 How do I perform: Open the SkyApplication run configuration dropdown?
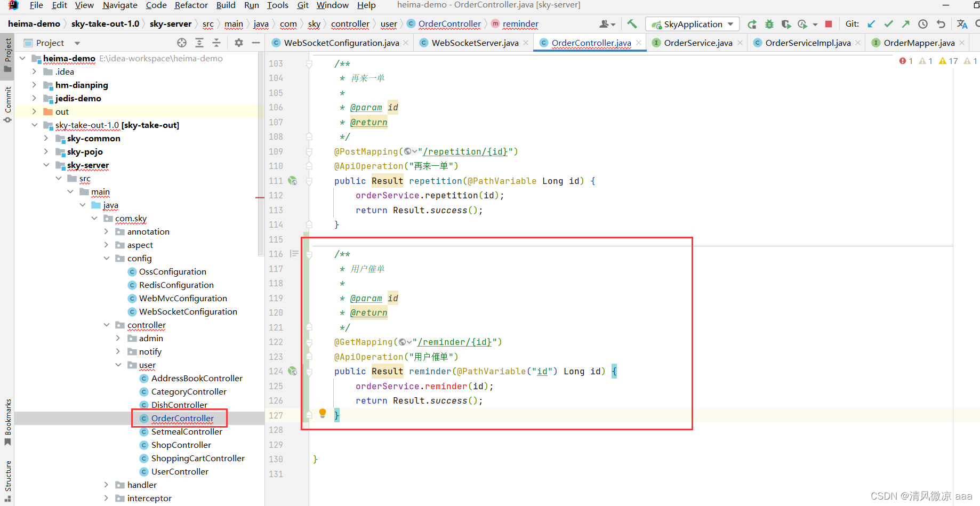(x=693, y=24)
